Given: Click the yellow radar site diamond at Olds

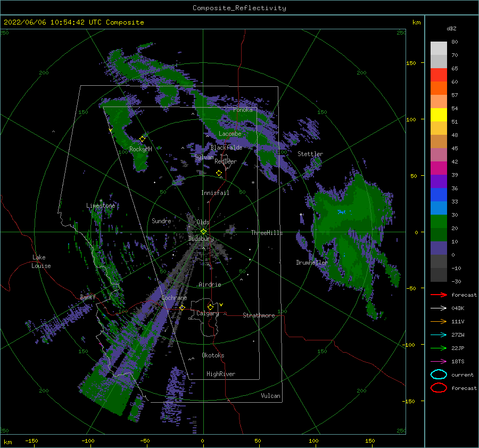Looking at the screenshot, I should pos(203,232).
